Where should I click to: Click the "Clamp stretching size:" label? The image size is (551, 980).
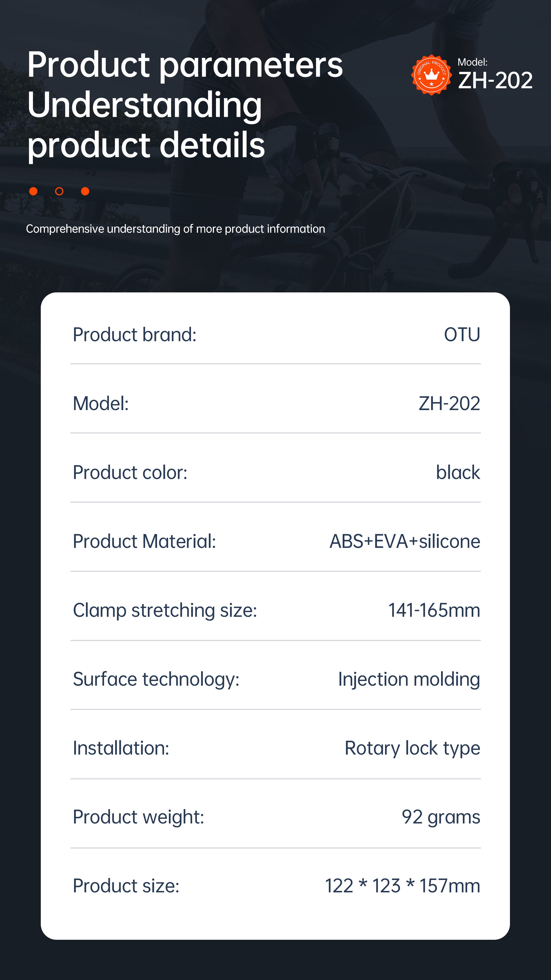(x=165, y=610)
